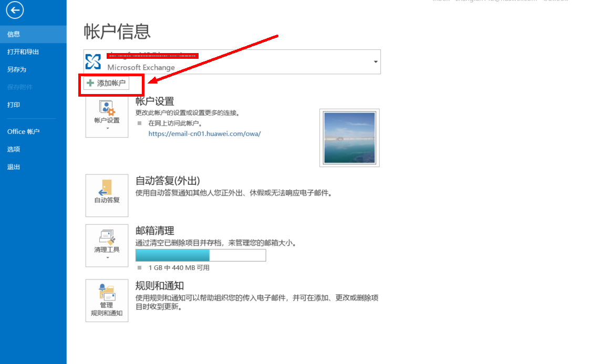Select 打开和导出 in the sidebar
The height and width of the screenshot is (364, 602).
click(x=21, y=51)
